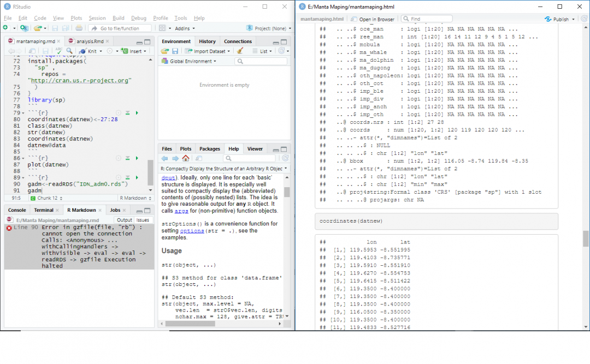The width and height of the screenshot is (590, 364).
Task: Open the Session menu
Action: point(97,18)
